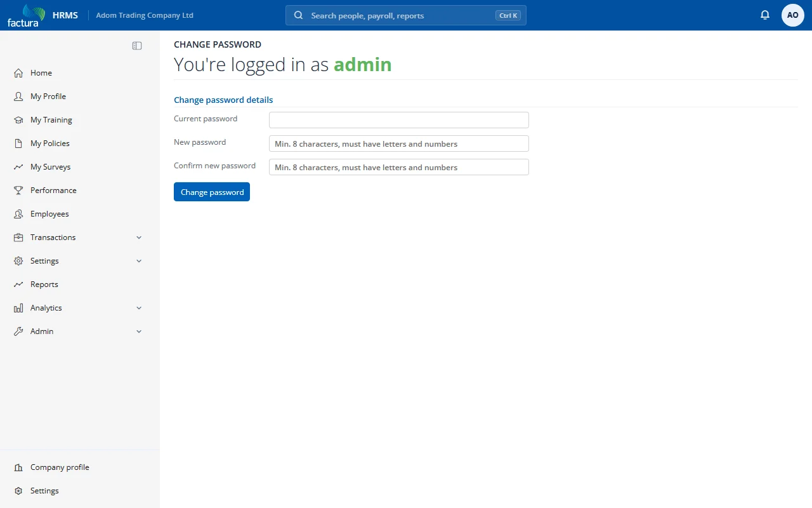812x508 pixels.
Task: Click the My Training graduation cap icon
Action: click(18, 120)
